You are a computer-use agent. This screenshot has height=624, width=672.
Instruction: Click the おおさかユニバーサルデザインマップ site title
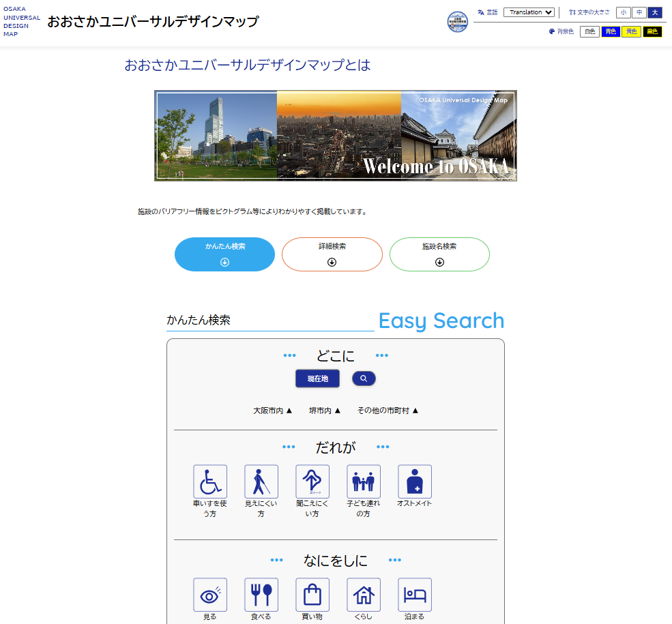tap(153, 21)
